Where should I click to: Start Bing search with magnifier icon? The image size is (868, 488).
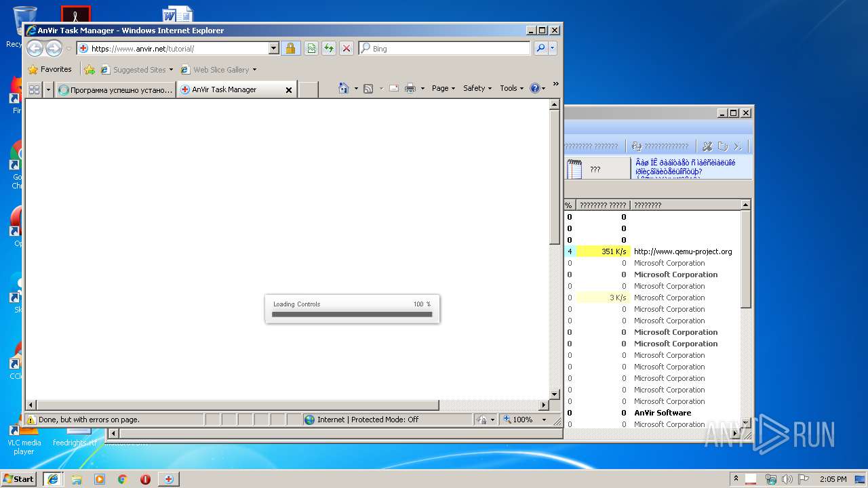pos(540,48)
